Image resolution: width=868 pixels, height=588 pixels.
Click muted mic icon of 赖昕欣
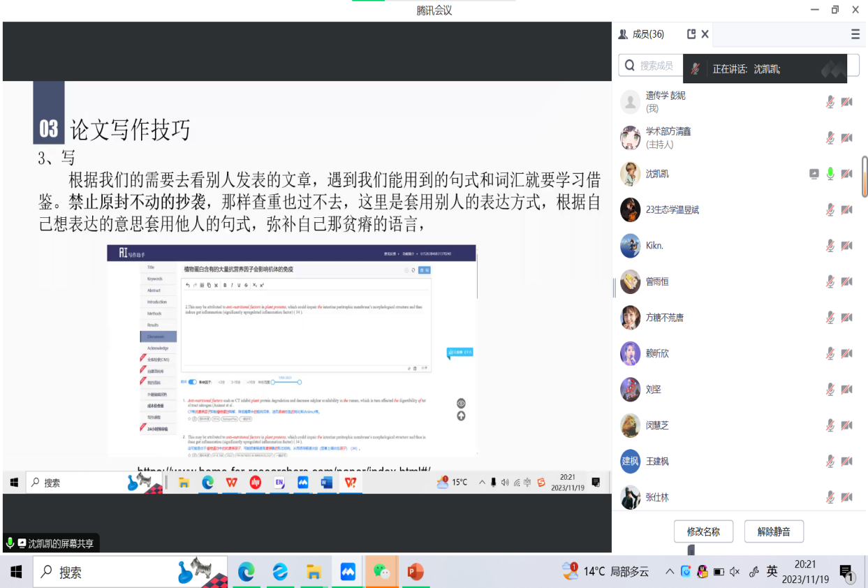coord(830,353)
